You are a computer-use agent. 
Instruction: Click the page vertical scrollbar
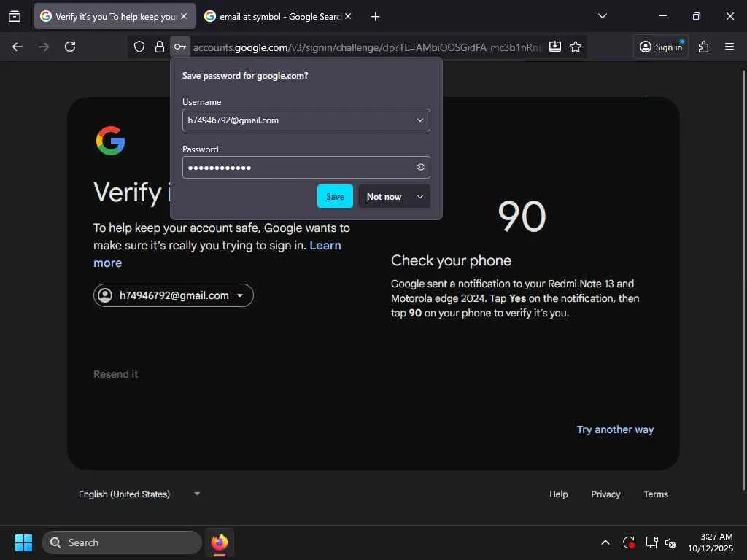coord(743,280)
